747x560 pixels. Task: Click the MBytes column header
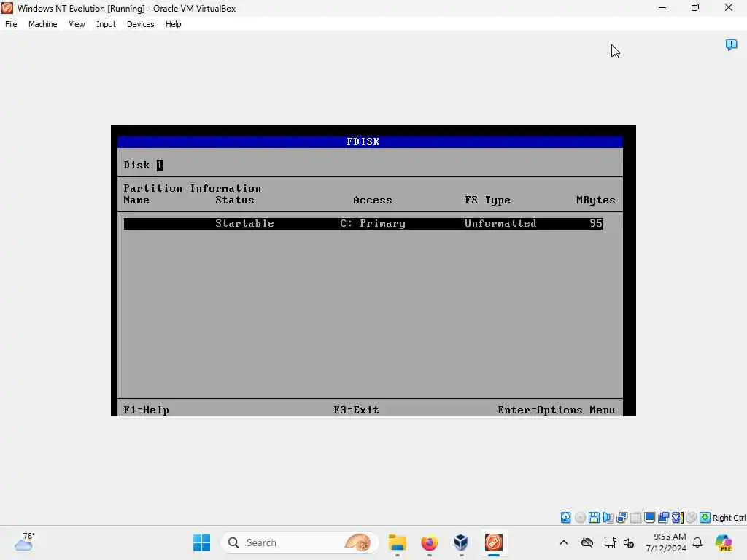tap(595, 200)
